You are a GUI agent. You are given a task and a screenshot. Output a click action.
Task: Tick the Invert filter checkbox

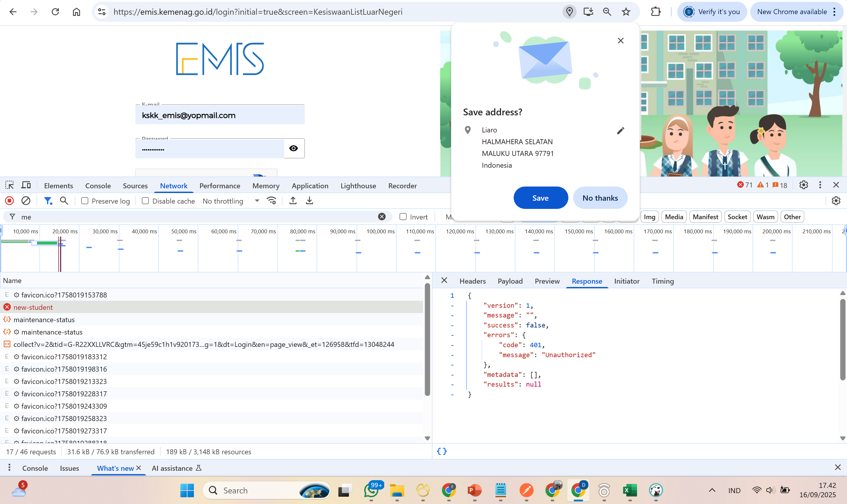403,217
